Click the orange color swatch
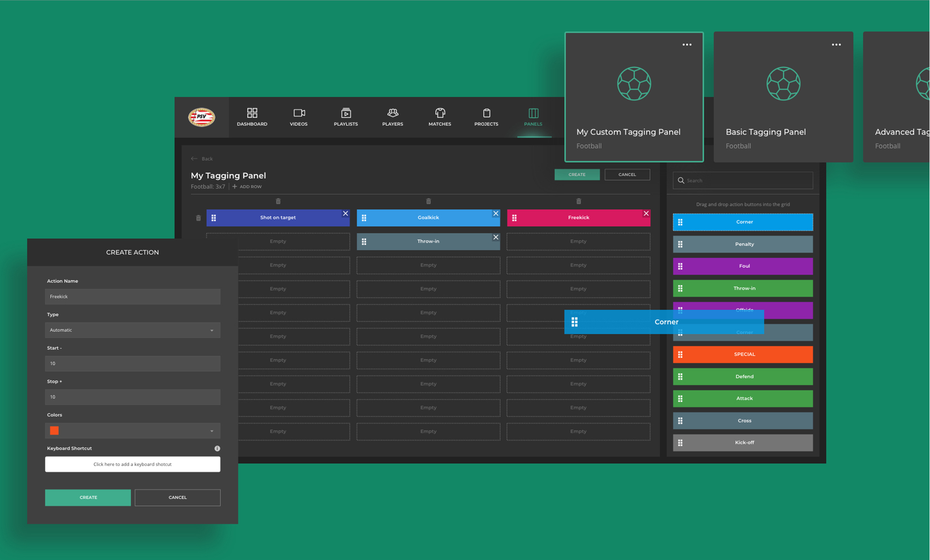The image size is (930, 560). pos(54,430)
